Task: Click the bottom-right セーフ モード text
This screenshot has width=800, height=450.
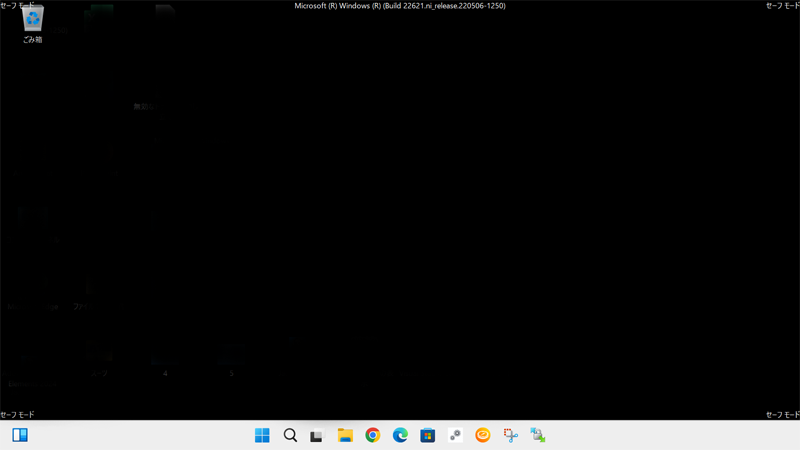Action: click(782, 414)
